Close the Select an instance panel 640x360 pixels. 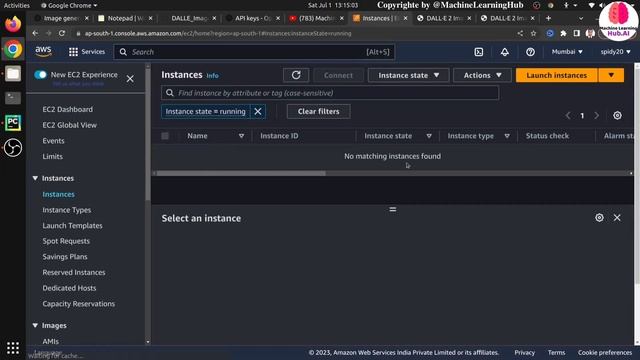tap(617, 218)
